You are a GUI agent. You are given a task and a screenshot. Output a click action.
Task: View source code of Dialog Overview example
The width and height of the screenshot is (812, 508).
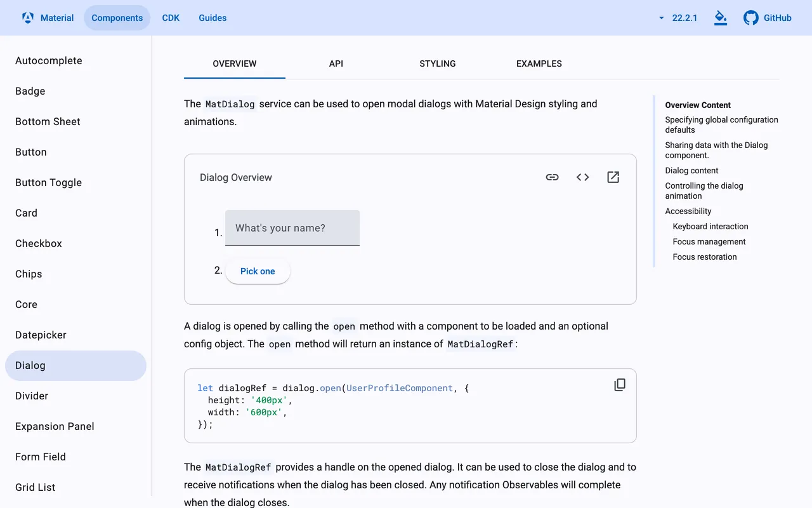[583, 177]
